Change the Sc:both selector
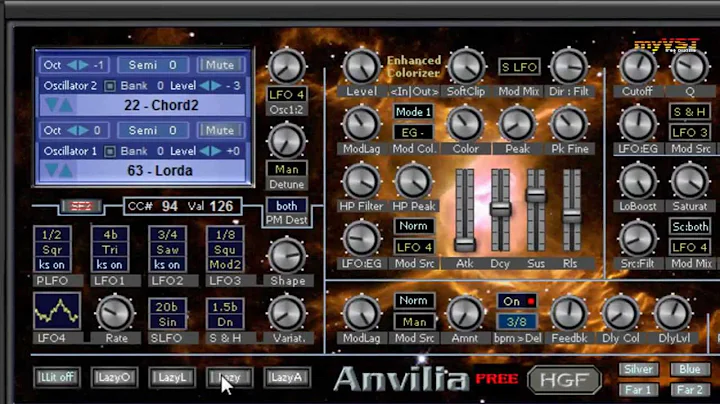Image resolution: width=720 pixels, height=404 pixels. click(690, 226)
